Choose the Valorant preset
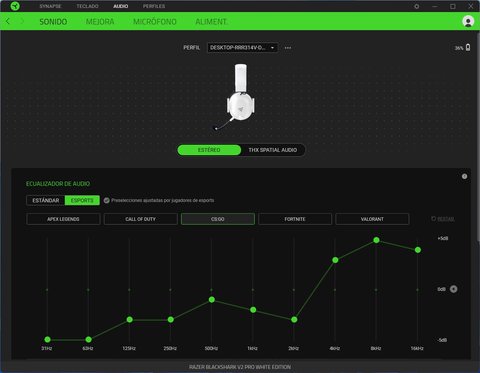This screenshot has height=373, width=480. click(x=372, y=219)
